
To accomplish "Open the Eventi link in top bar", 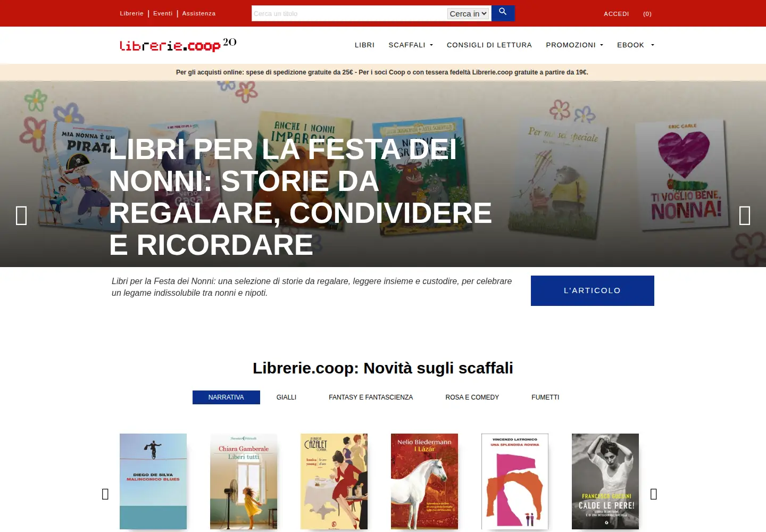I will click(x=163, y=13).
